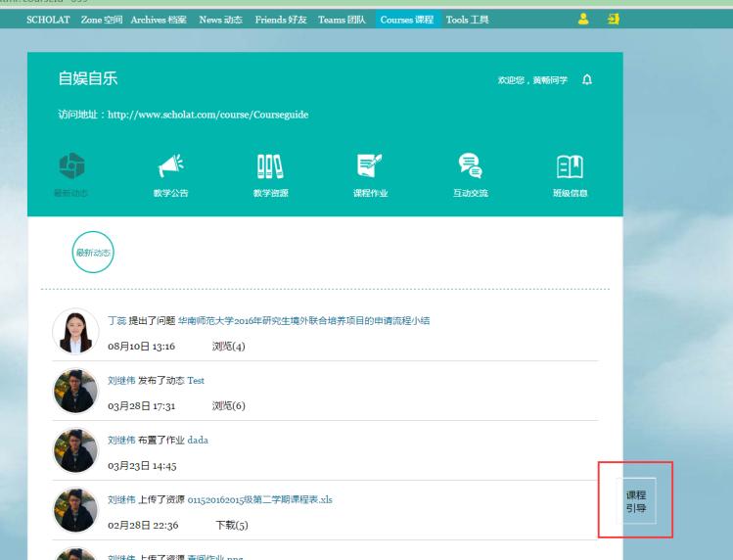Open 课程作业 course homework icon
The width and height of the screenshot is (733, 560).
(370, 165)
